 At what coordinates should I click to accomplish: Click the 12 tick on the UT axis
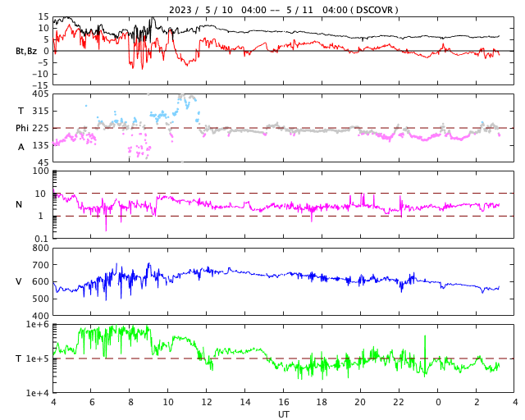click(207, 402)
